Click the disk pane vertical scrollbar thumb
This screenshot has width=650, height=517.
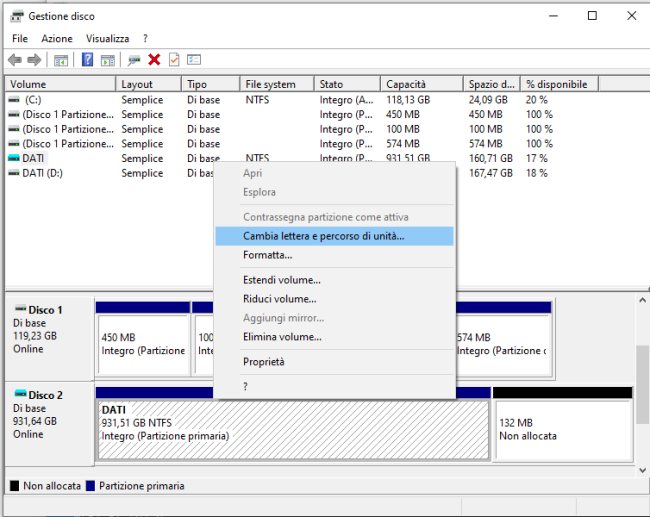[643, 384]
